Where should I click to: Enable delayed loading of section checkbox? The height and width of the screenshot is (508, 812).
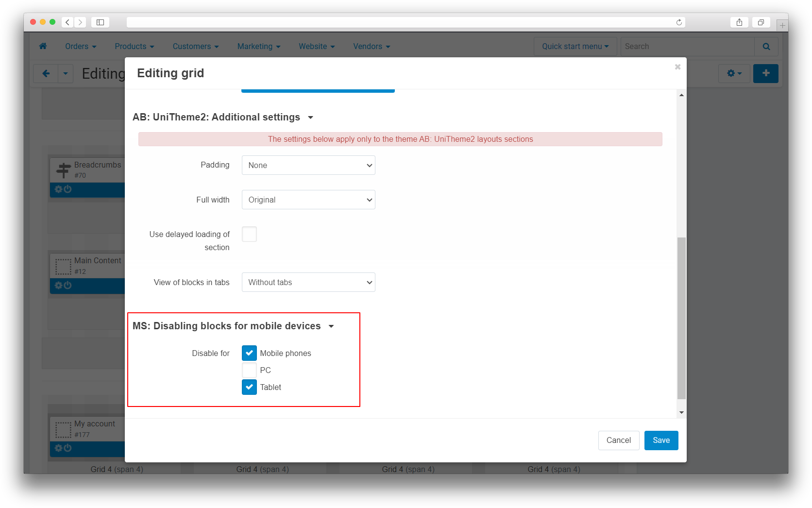(249, 234)
